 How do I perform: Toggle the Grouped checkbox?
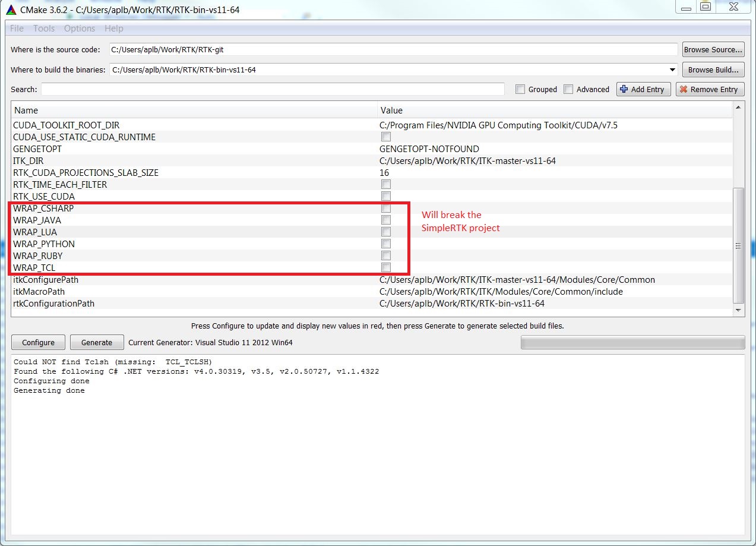click(x=520, y=89)
